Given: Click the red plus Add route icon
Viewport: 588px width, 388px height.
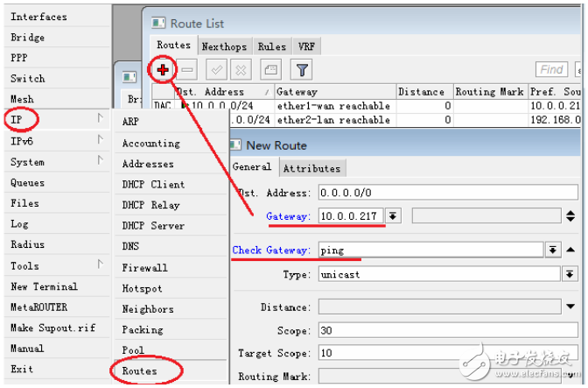Looking at the screenshot, I should coord(163,68).
